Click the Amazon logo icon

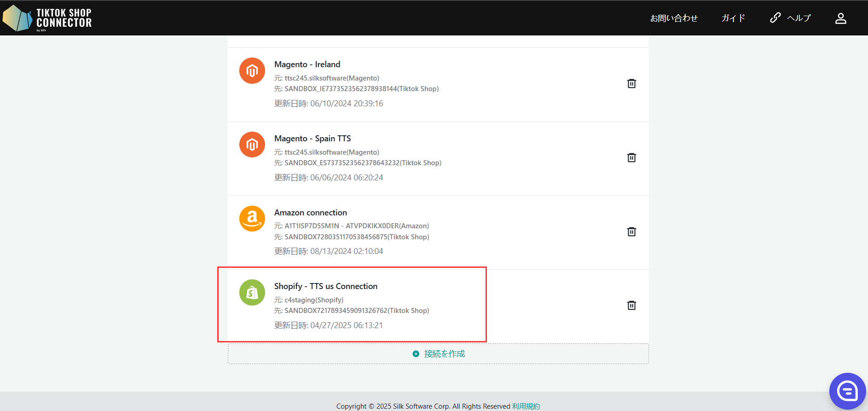click(x=252, y=219)
